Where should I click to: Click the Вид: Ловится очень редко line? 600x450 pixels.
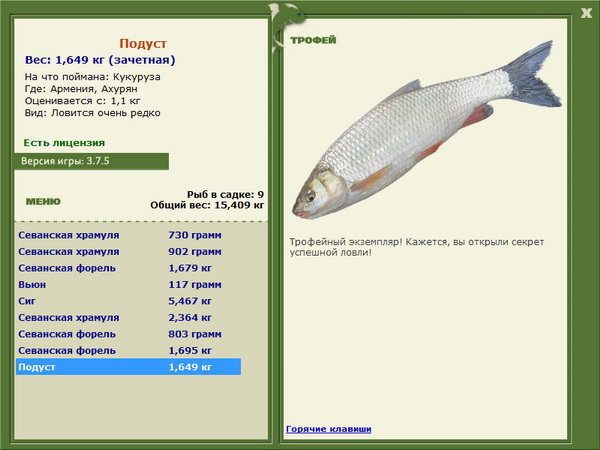pos(93,113)
